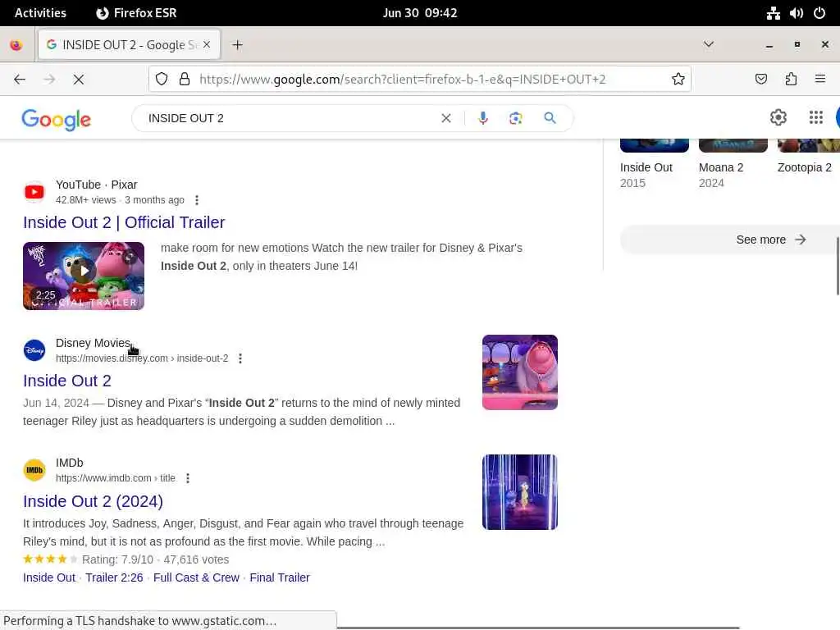Open the Activities overview
The image size is (840, 630).
coord(40,13)
